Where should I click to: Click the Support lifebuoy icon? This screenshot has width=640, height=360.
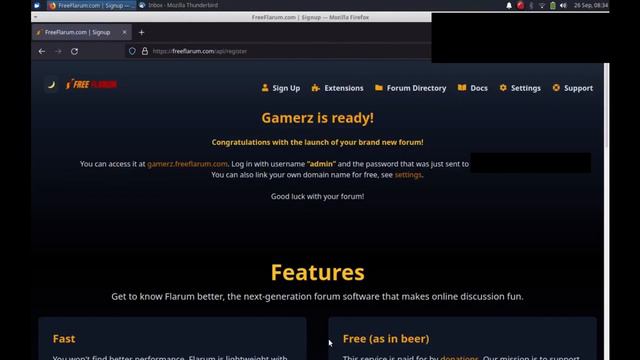(x=556, y=88)
